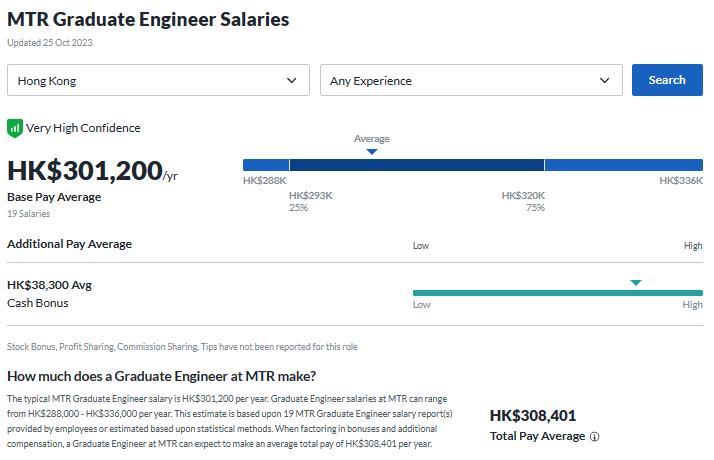Open the Hong Kong location dropdown

158,80
